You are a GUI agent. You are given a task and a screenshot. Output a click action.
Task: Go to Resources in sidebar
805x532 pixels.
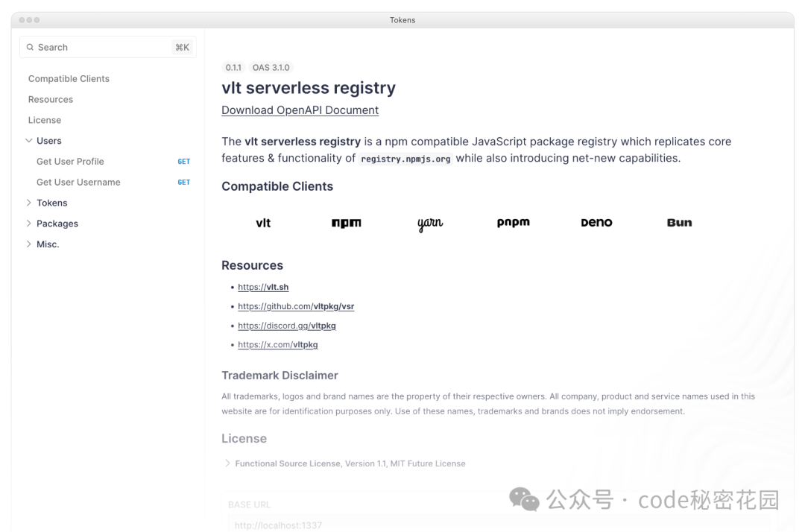(x=51, y=100)
